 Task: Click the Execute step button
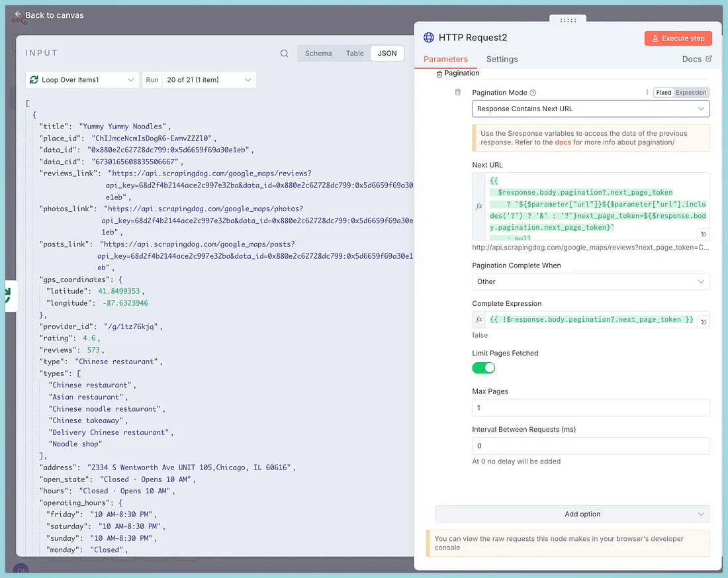[678, 38]
